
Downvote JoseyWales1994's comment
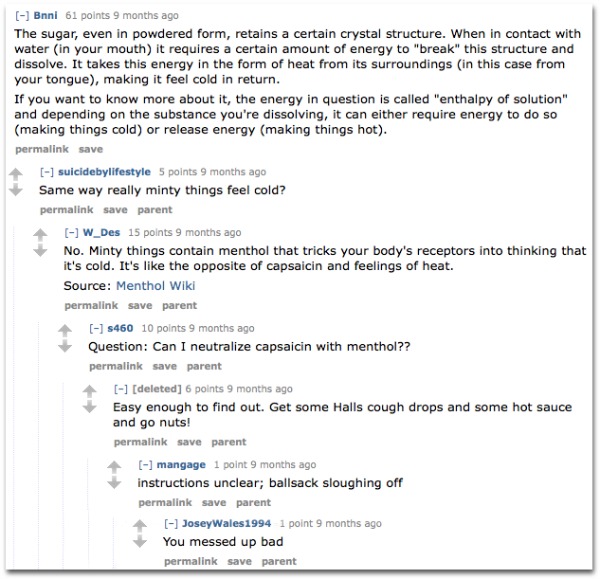pos(140,541)
